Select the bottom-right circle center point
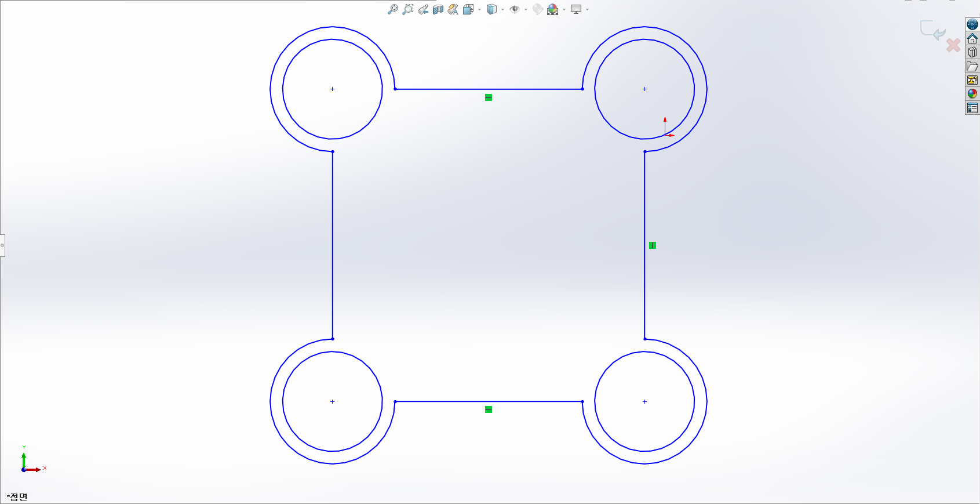 (644, 401)
